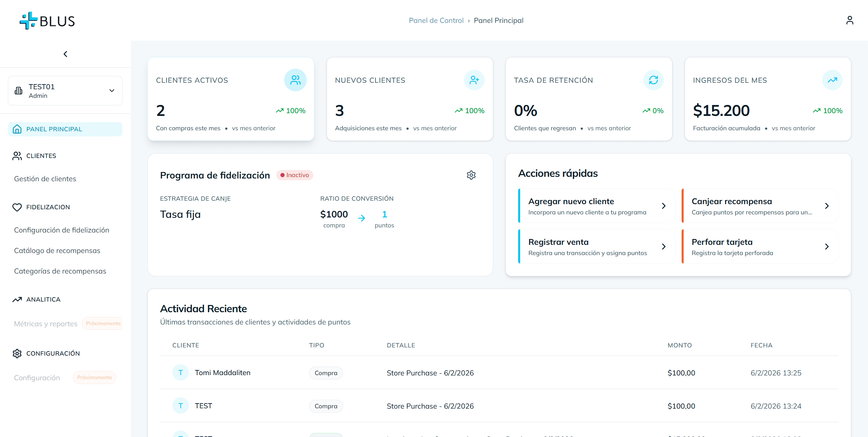Open the user profile icon in header
Image resolution: width=868 pixels, height=437 pixels.
(850, 21)
